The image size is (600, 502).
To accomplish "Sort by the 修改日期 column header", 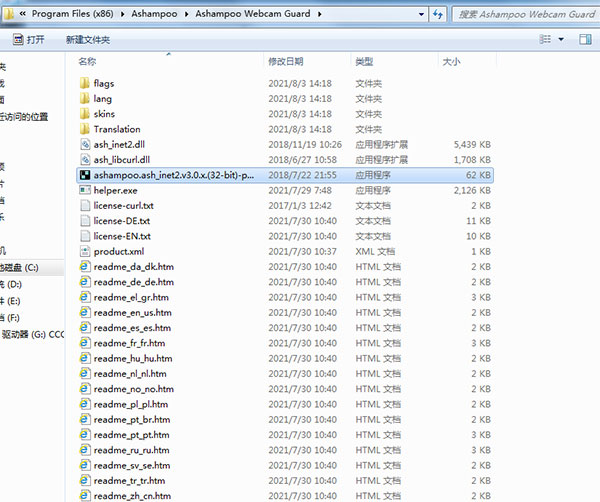I will [x=286, y=61].
